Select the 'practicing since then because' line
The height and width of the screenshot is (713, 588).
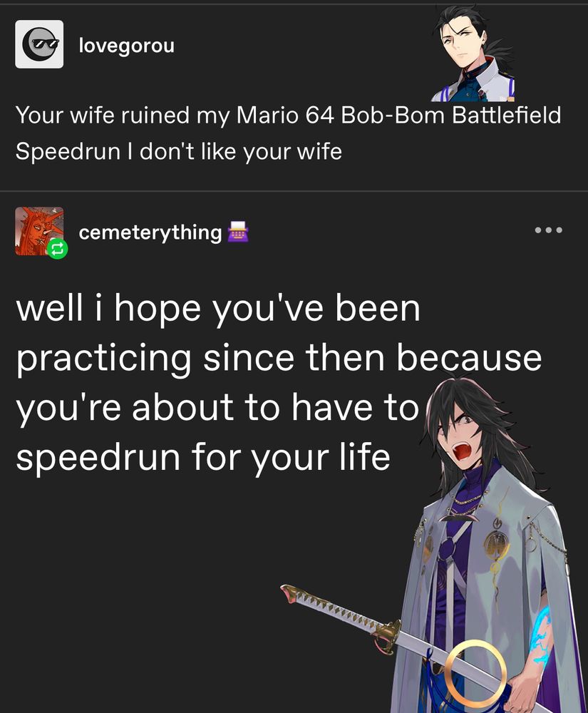point(279,359)
